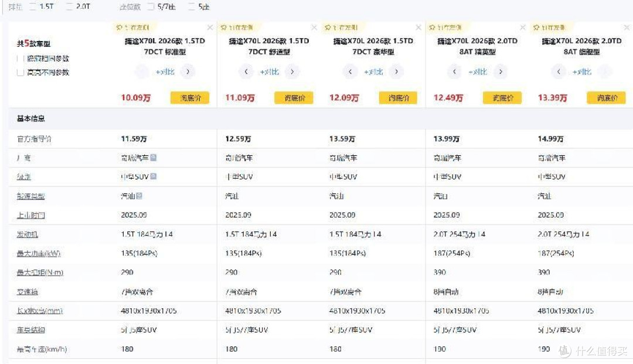Open the 级别 parameter link

point(24,177)
